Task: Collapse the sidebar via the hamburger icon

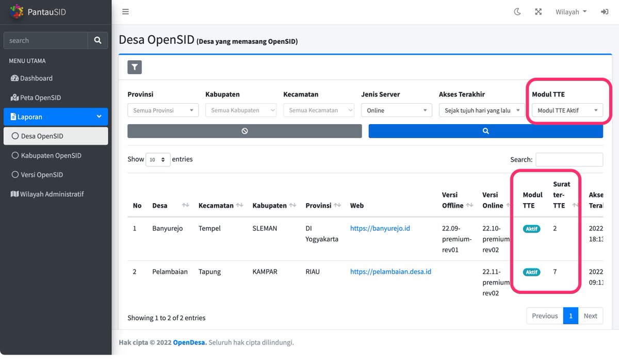Action: tap(125, 11)
